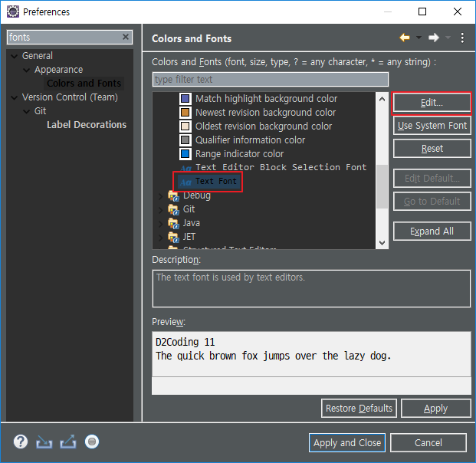Click the Apply button
476x463 pixels.
pos(435,409)
